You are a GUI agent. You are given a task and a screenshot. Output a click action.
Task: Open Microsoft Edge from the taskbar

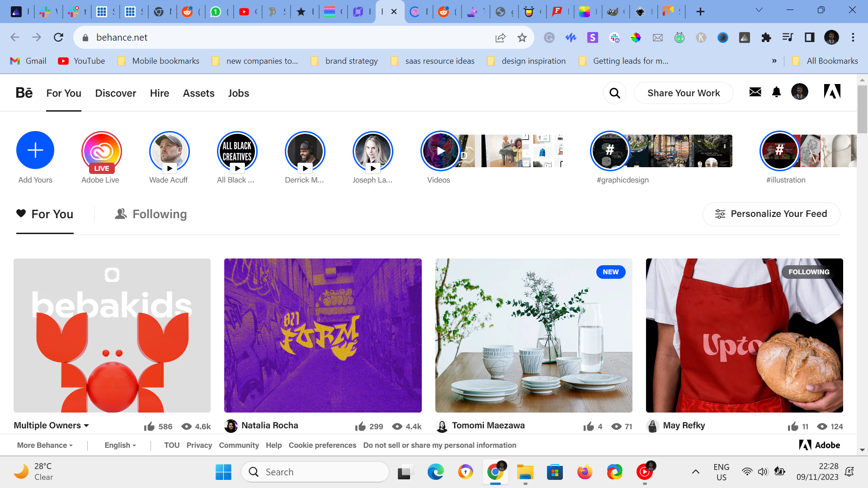435,472
